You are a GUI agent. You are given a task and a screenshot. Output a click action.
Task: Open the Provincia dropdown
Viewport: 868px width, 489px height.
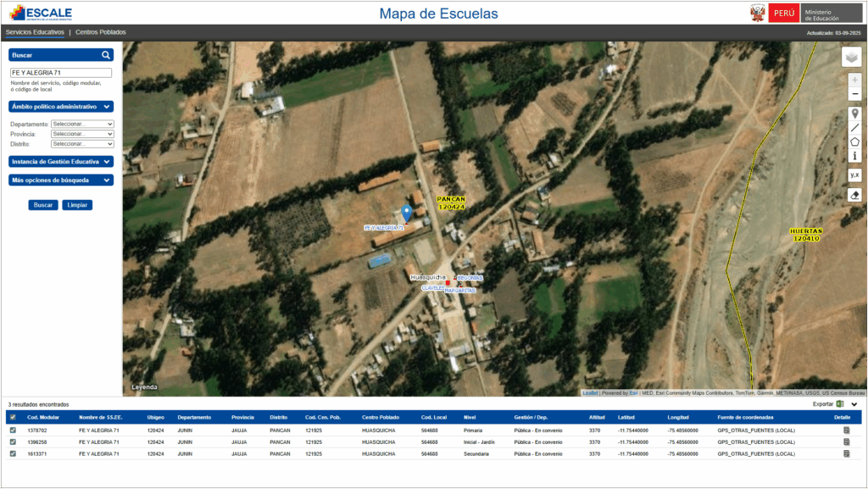[x=82, y=134]
